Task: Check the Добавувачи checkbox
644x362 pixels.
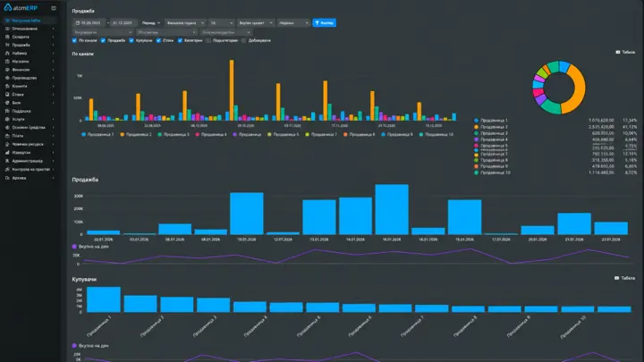Action: (244, 40)
